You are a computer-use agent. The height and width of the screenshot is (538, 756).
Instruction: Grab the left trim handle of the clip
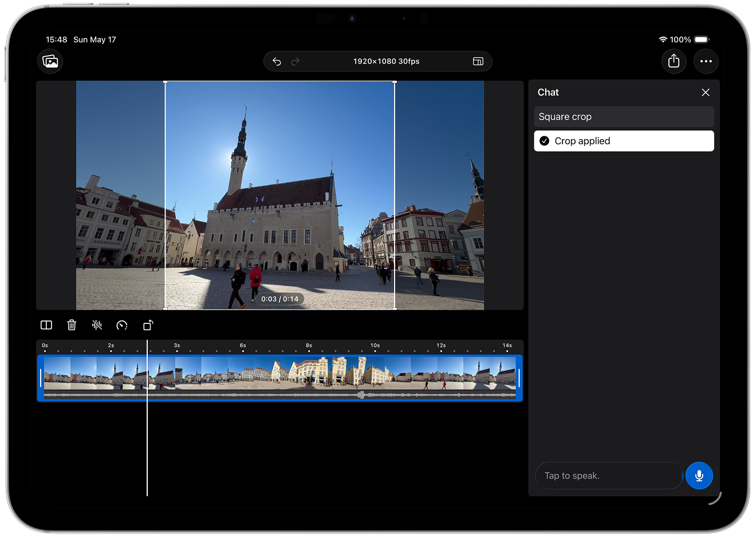(41, 378)
